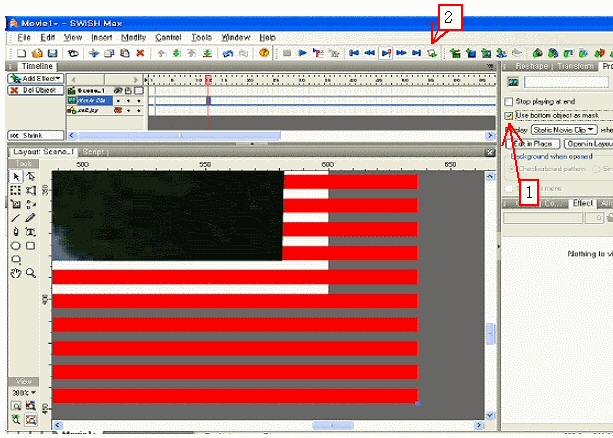Screen dimensions: 613x438
Task: Open the Static Movie Clip dropdown
Action: pos(564,130)
